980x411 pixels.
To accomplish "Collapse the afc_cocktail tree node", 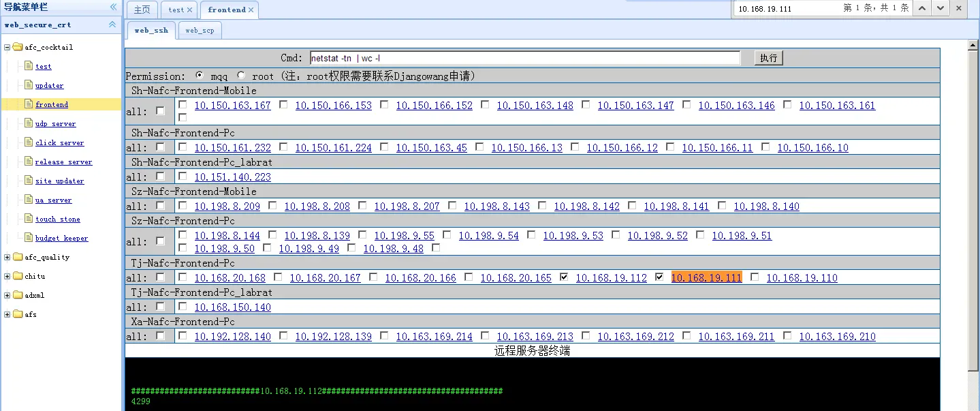I will (7, 47).
